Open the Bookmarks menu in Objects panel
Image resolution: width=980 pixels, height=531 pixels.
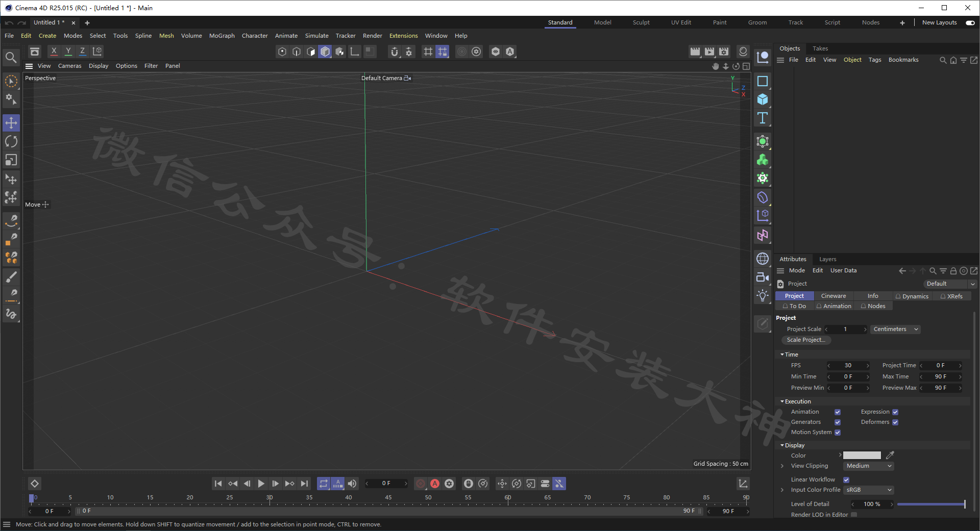[903, 60]
